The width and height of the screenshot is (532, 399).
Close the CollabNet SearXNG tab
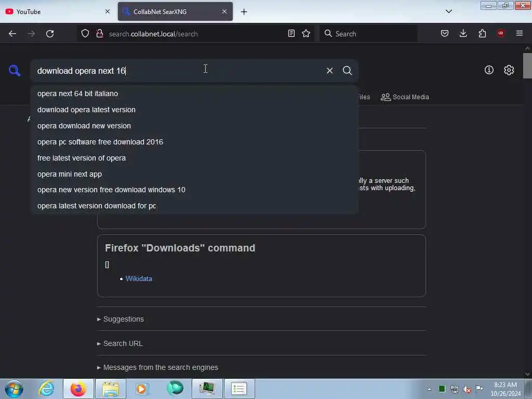224,11
